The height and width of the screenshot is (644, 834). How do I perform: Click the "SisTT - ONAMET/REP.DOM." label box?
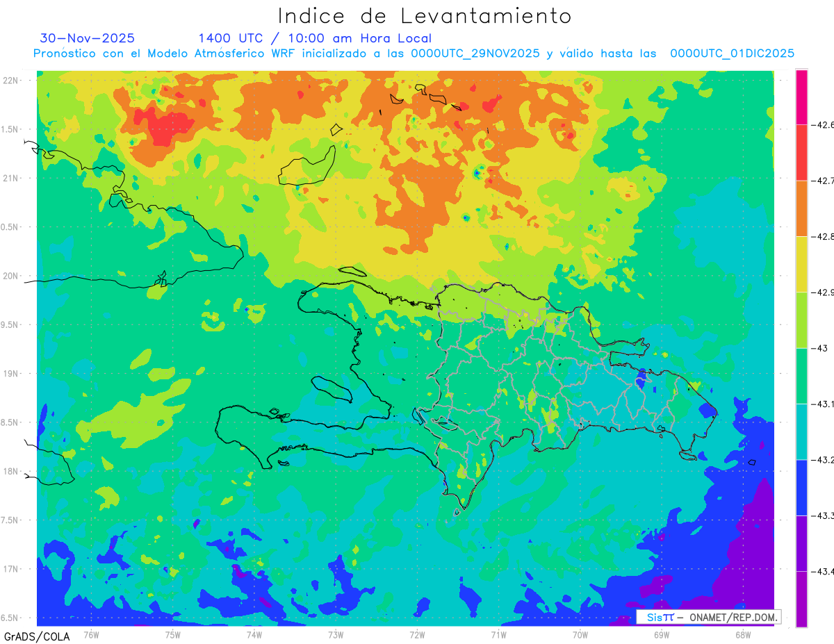[708, 617]
